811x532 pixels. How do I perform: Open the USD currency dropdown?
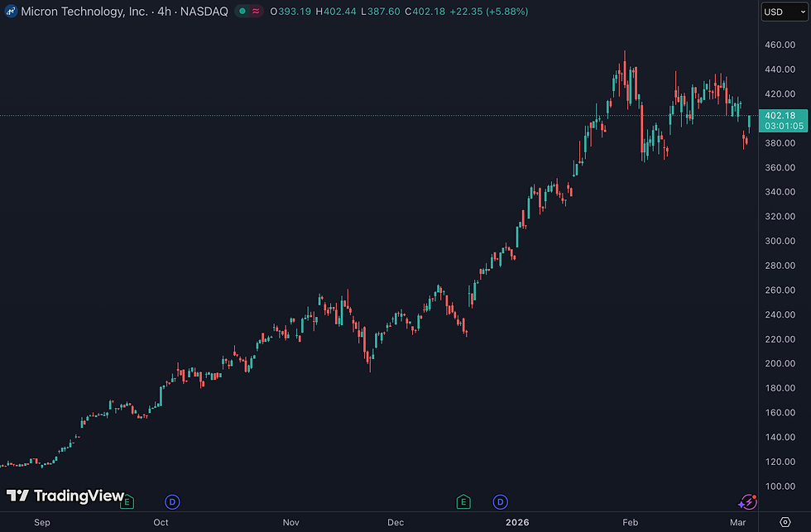coord(785,12)
